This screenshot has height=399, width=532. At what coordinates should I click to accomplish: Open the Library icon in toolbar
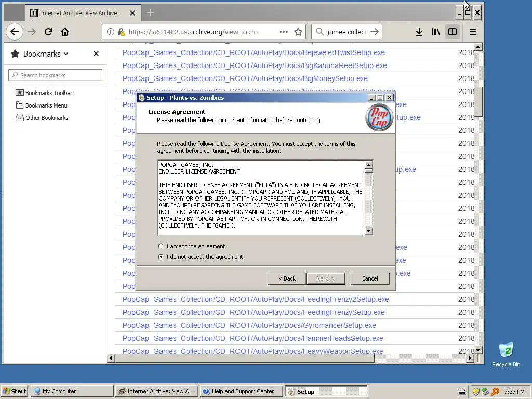click(436, 32)
